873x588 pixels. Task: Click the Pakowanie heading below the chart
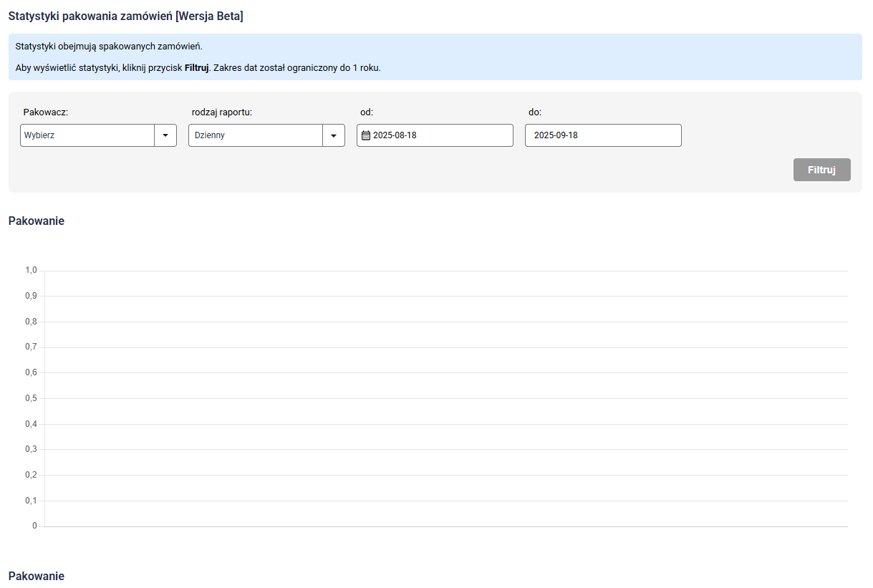tap(37, 576)
